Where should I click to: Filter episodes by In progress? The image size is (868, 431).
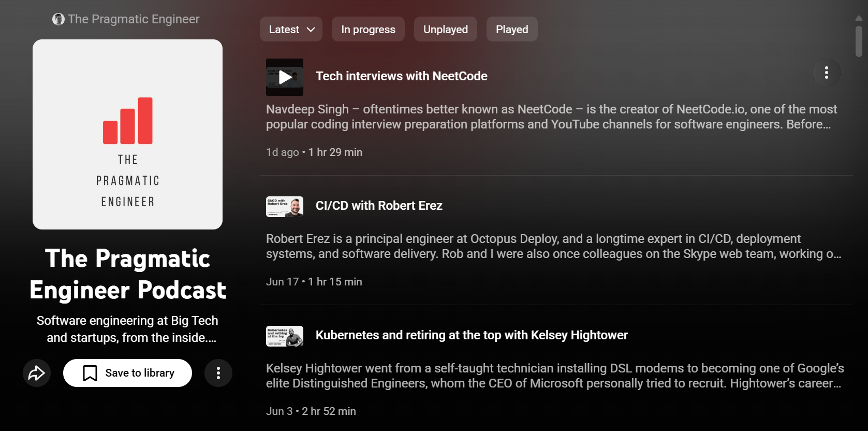pos(368,30)
